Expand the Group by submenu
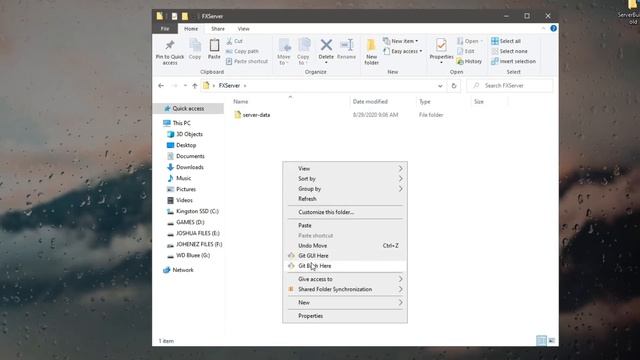The width and height of the screenshot is (640, 360). [345, 189]
